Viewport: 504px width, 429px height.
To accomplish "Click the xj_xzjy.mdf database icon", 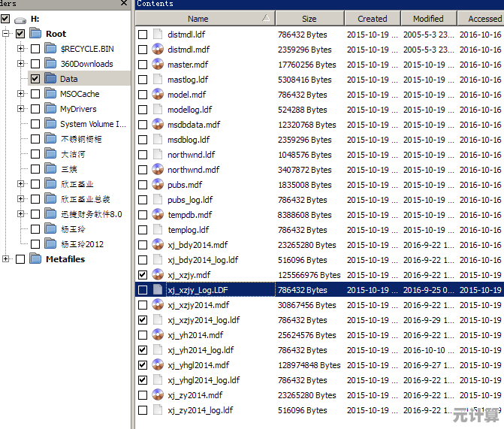I will point(158,275).
